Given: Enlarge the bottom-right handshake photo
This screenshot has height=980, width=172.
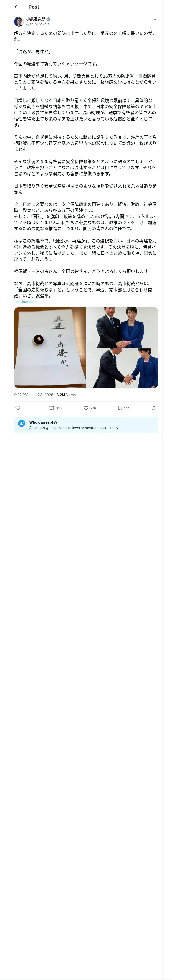Looking at the screenshot, I should (x=122, y=368).
